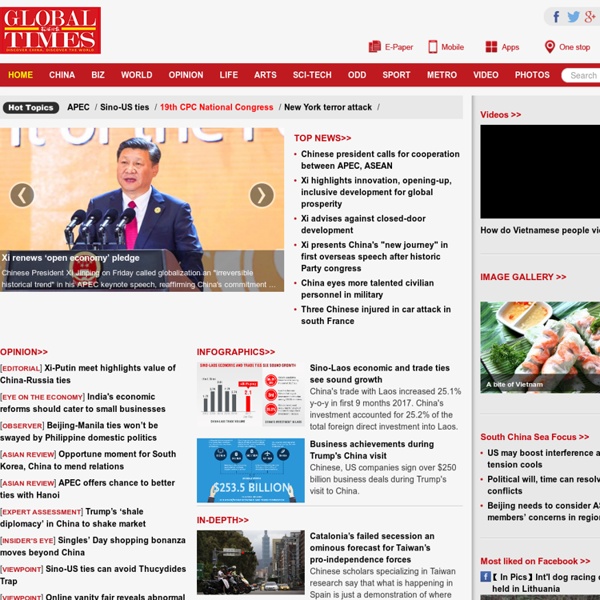This screenshot has height=600, width=600.
Task: Read Catalonia's failed secession article
Action: (x=372, y=548)
